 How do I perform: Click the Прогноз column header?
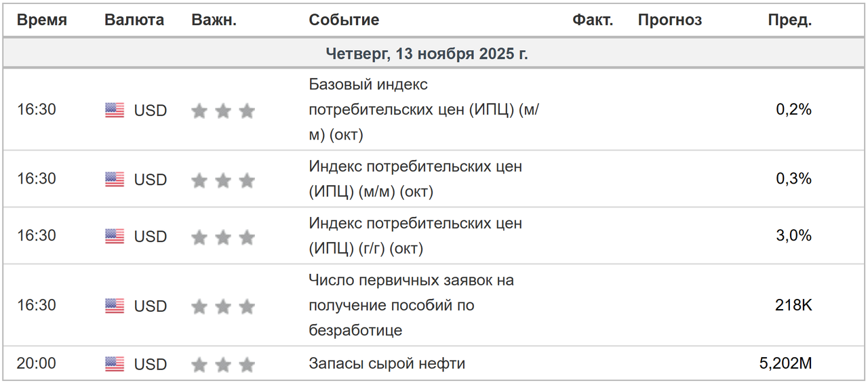[x=670, y=20]
